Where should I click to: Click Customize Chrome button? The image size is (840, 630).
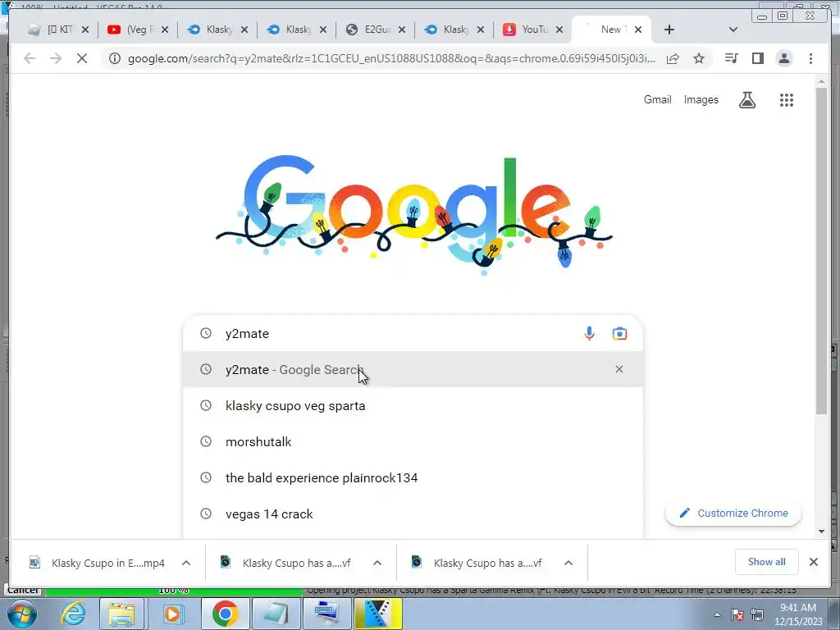coord(733,513)
